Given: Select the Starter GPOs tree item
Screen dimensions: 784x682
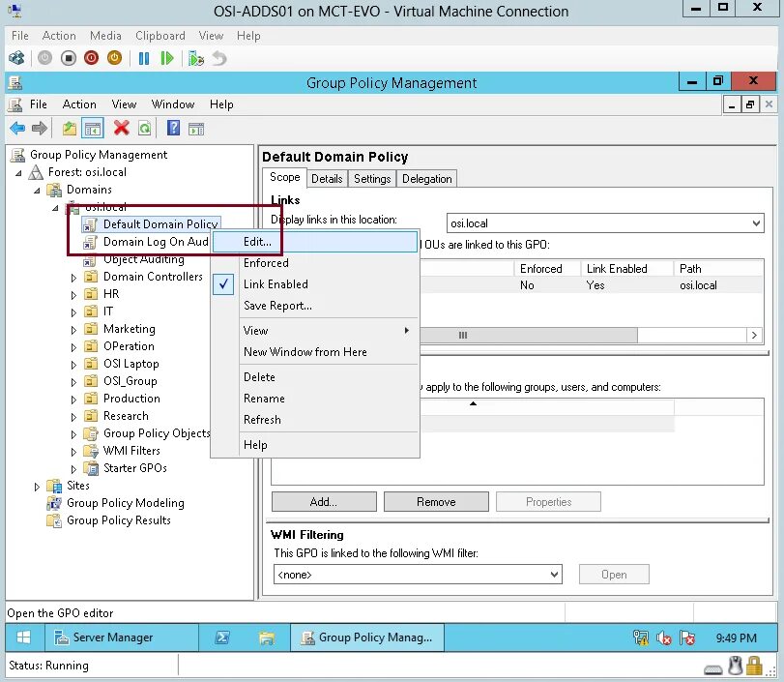Looking at the screenshot, I should (135, 468).
